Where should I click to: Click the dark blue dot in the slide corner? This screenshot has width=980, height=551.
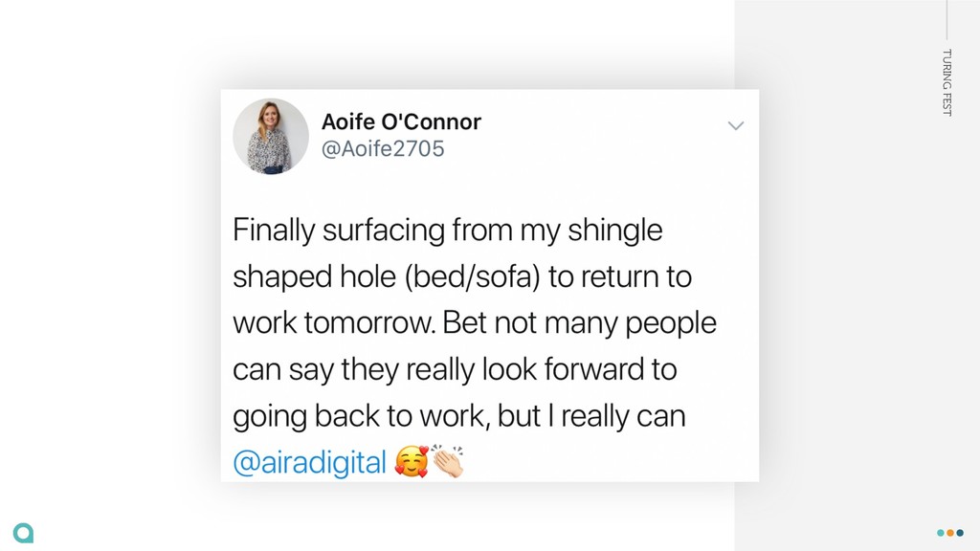point(960,533)
